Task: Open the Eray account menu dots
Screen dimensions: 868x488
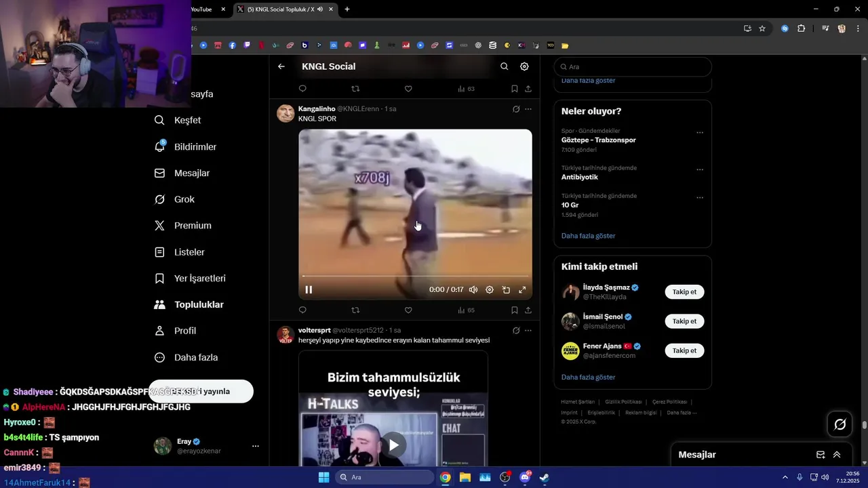Action: tap(256, 446)
